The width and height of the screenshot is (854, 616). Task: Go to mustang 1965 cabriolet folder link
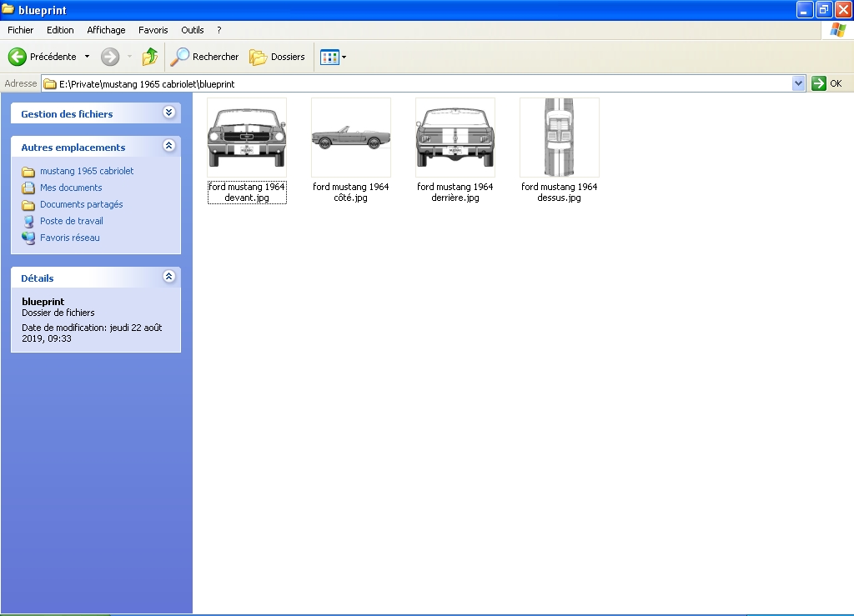point(86,171)
